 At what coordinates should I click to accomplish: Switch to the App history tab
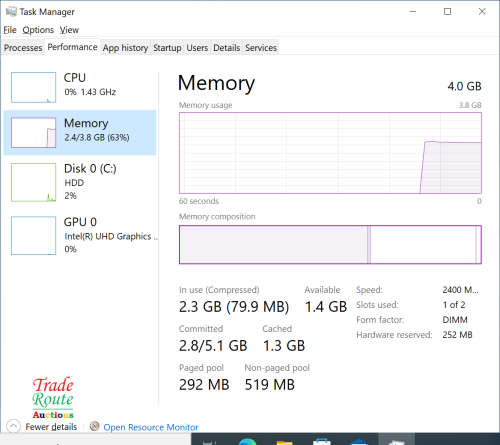[125, 48]
